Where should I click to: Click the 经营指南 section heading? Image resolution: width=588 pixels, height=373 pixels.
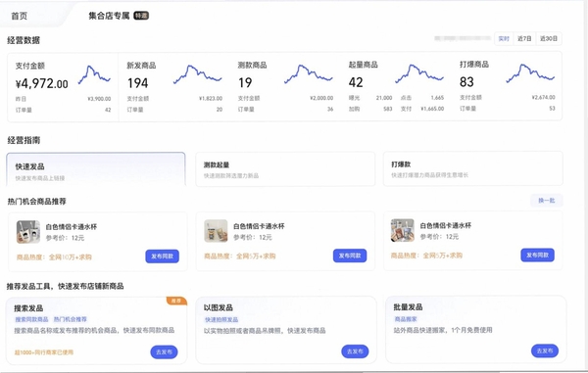(24, 140)
